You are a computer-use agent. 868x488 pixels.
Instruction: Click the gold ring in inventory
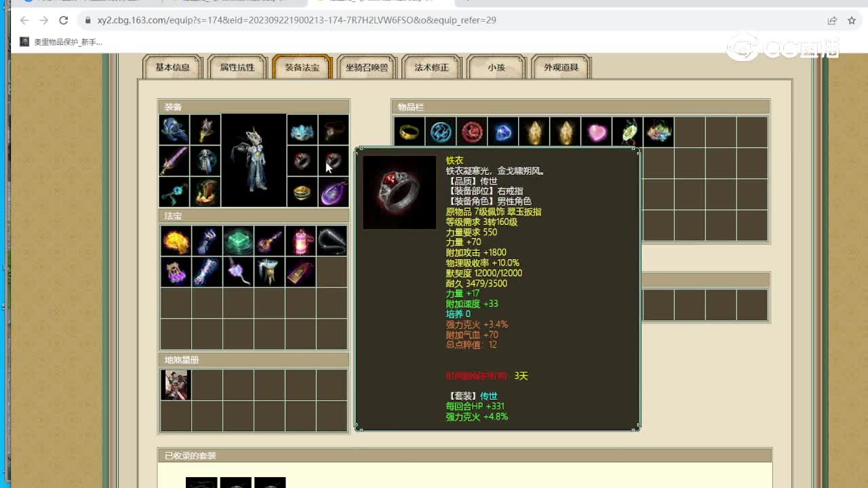coord(409,131)
